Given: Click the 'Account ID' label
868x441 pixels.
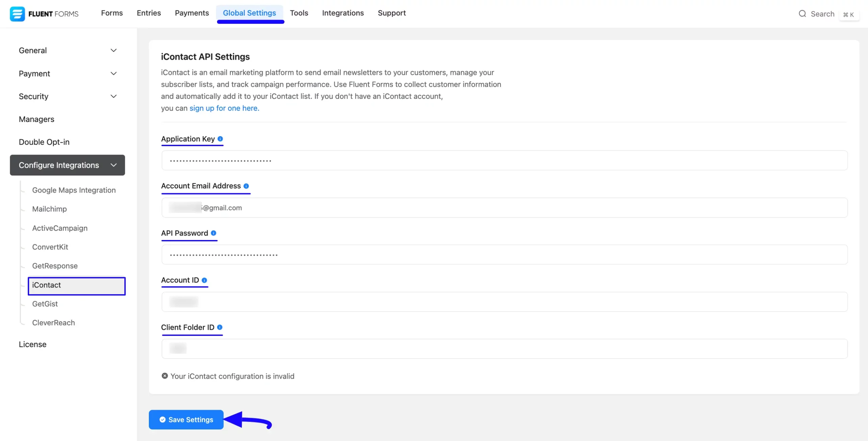Looking at the screenshot, I should (x=180, y=280).
